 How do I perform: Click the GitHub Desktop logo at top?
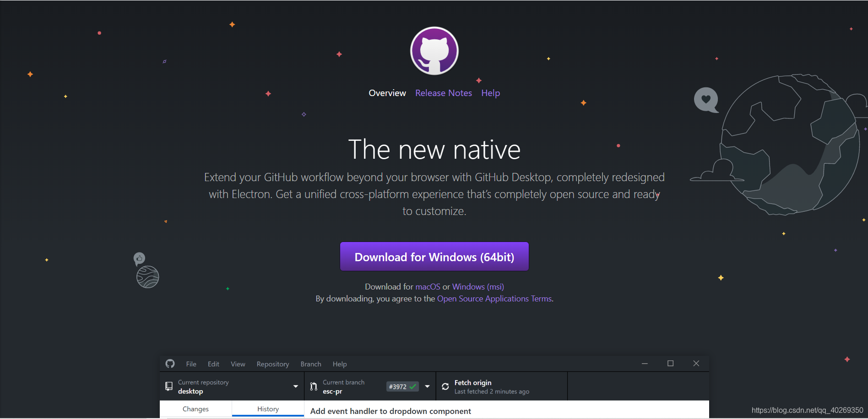pyautogui.click(x=434, y=51)
